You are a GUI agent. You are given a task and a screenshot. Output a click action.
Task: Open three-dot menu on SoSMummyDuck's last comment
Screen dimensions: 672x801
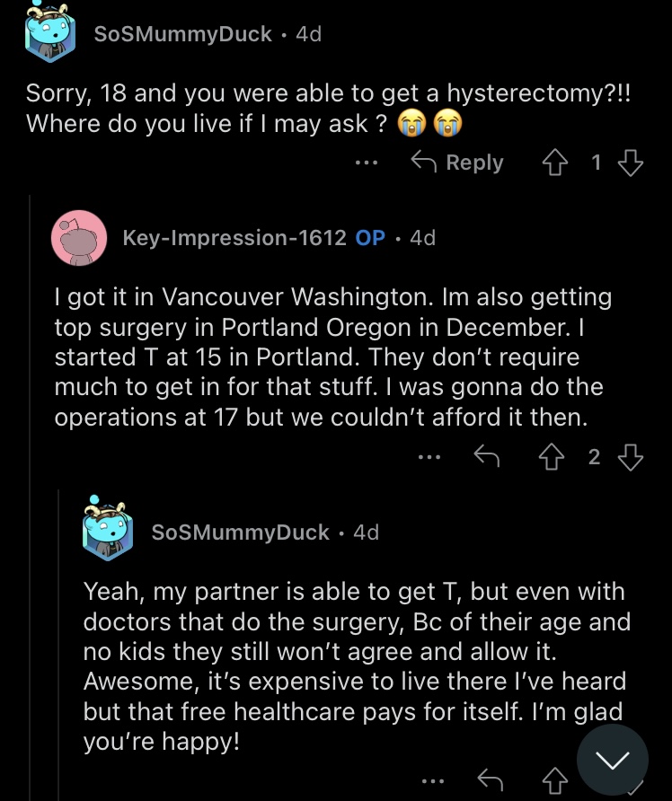[433, 781]
